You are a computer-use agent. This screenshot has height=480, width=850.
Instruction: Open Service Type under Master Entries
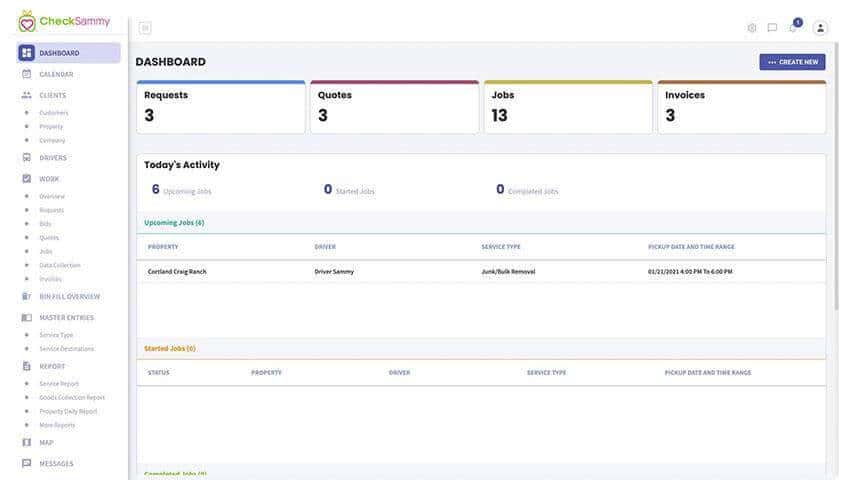(x=56, y=335)
